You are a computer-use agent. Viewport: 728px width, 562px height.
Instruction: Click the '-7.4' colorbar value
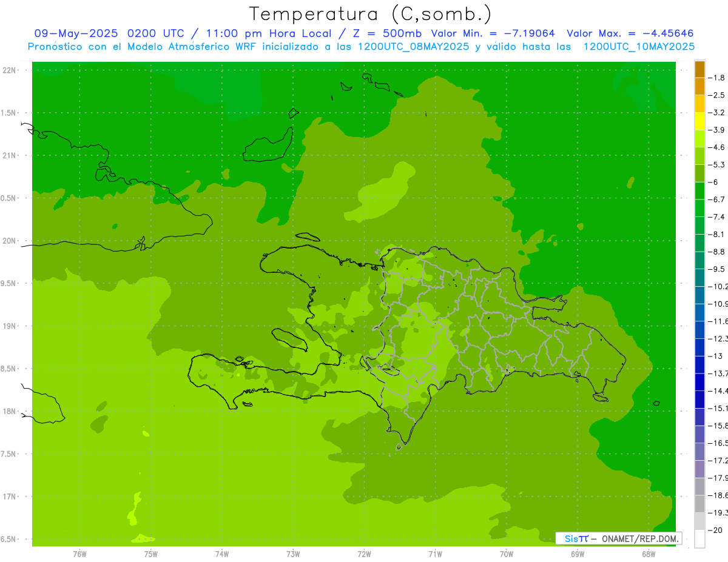718,216
